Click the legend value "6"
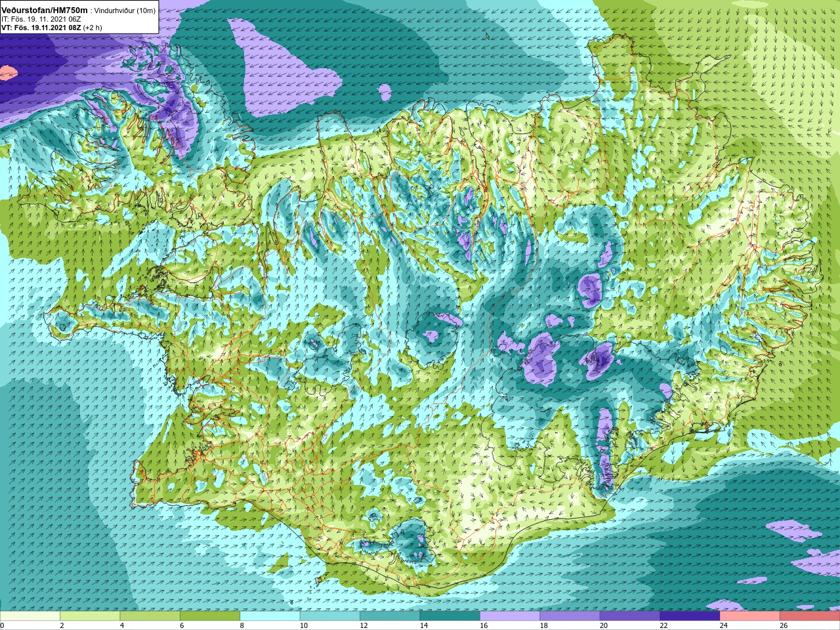This screenshot has height=630, width=840. pos(182,625)
